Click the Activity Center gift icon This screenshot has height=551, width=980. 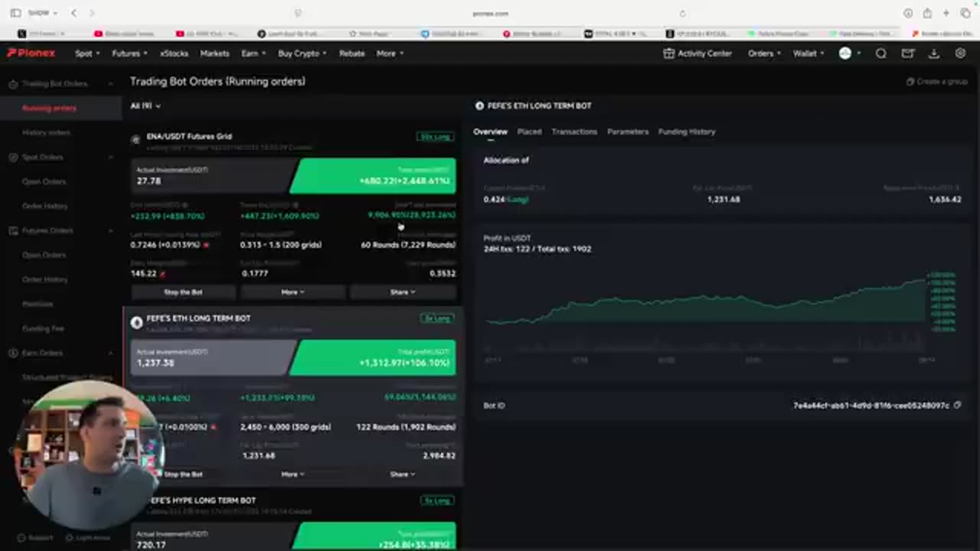pos(669,54)
